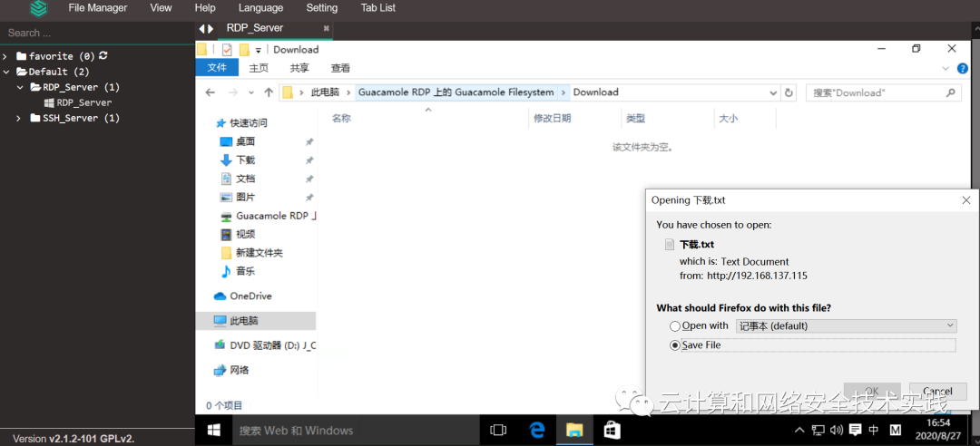
Task: Open the Tab List menu
Action: [x=378, y=8]
